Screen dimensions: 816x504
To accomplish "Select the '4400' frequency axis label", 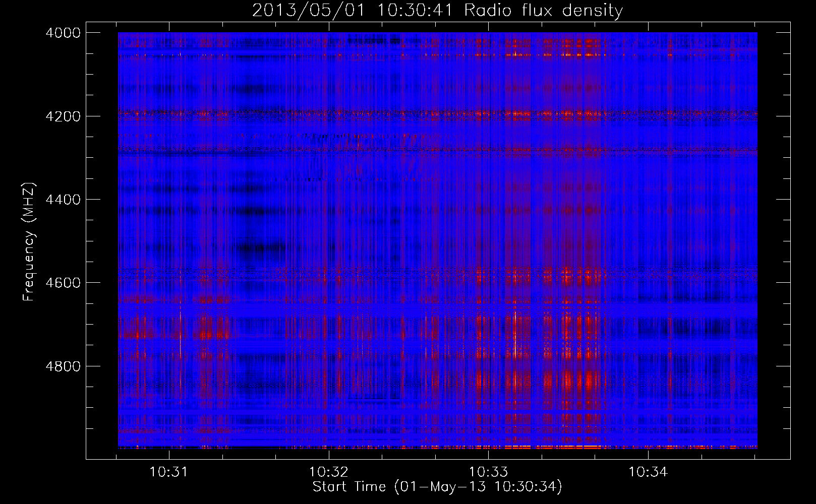I will (63, 200).
